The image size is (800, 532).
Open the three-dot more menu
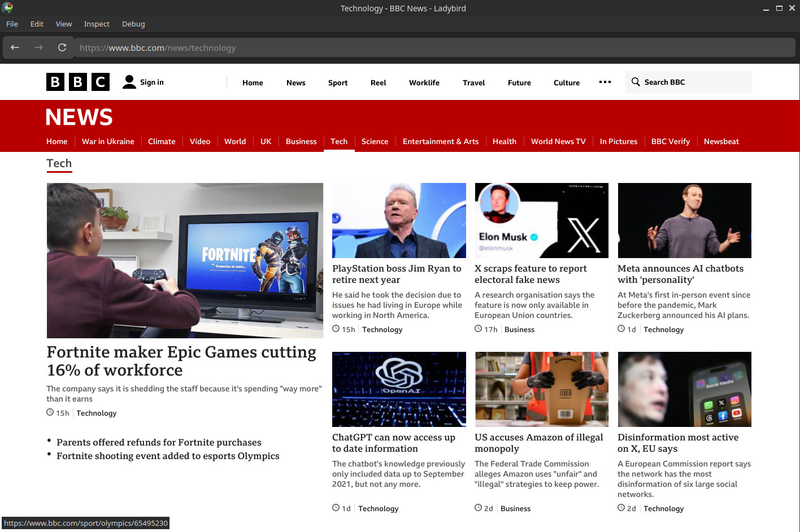pos(605,82)
